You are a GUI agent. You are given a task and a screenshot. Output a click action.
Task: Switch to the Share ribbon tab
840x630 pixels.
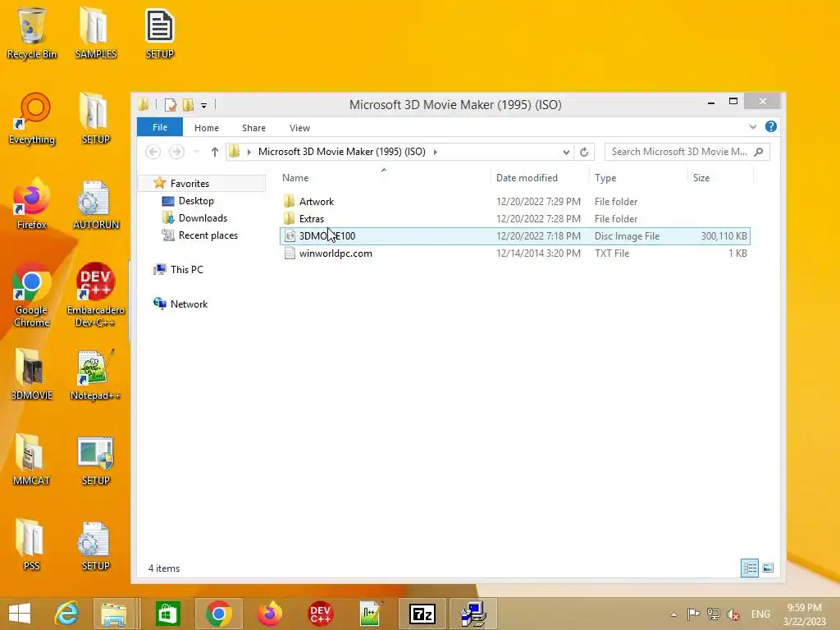pyautogui.click(x=253, y=128)
